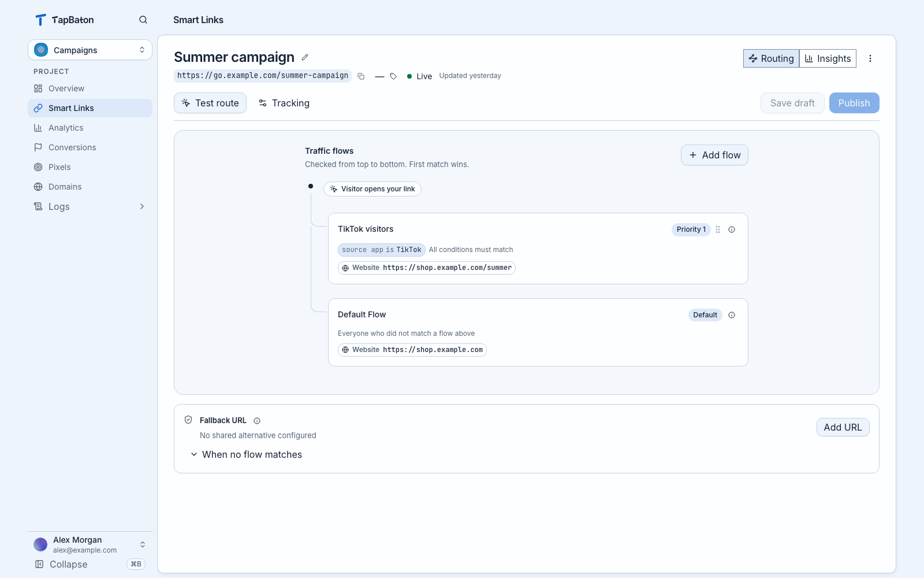The image size is (924, 578).
Task: Edit campaign name with pencil icon
Action: coord(305,57)
